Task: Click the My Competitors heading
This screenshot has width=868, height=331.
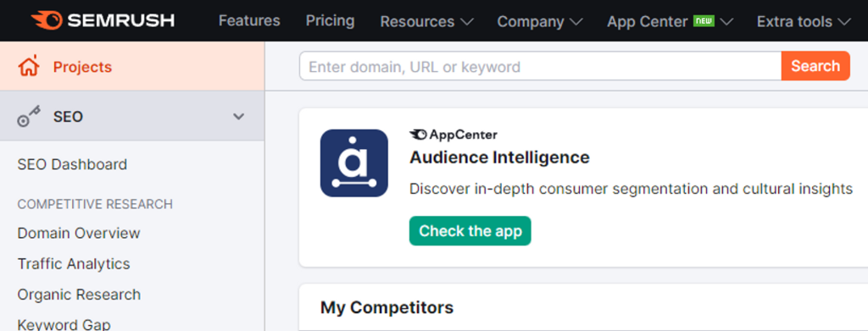Action: (387, 307)
